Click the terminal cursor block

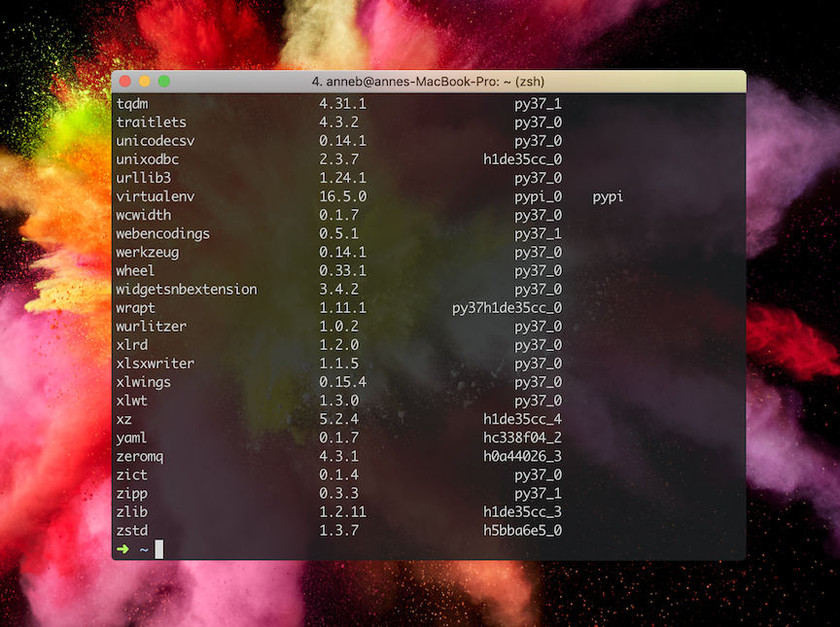159,550
